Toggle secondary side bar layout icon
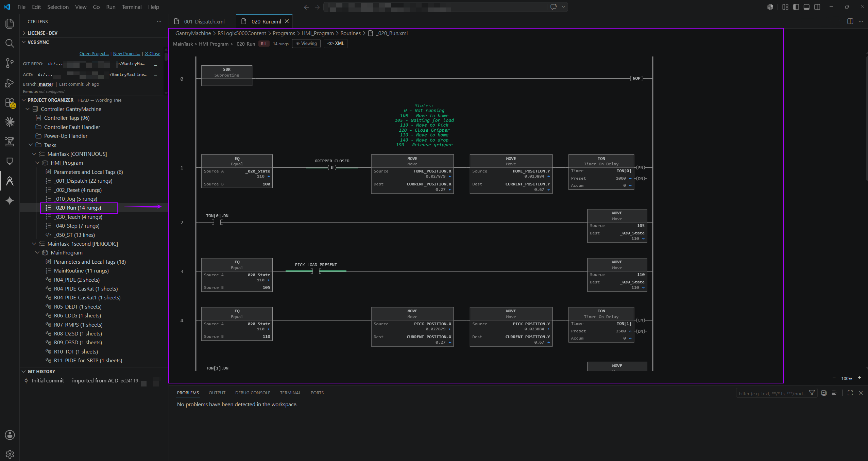 817,7
